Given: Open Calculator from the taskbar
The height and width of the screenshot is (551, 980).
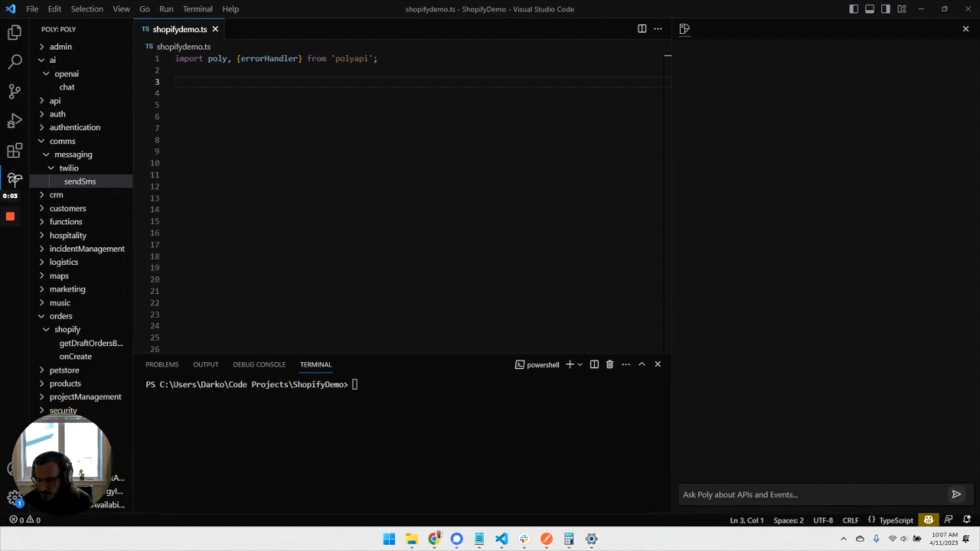Looking at the screenshot, I should tap(569, 539).
